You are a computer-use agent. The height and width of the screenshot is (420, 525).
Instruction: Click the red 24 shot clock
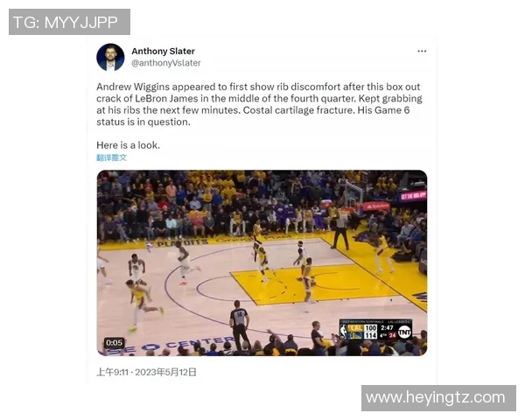coord(392,335)
